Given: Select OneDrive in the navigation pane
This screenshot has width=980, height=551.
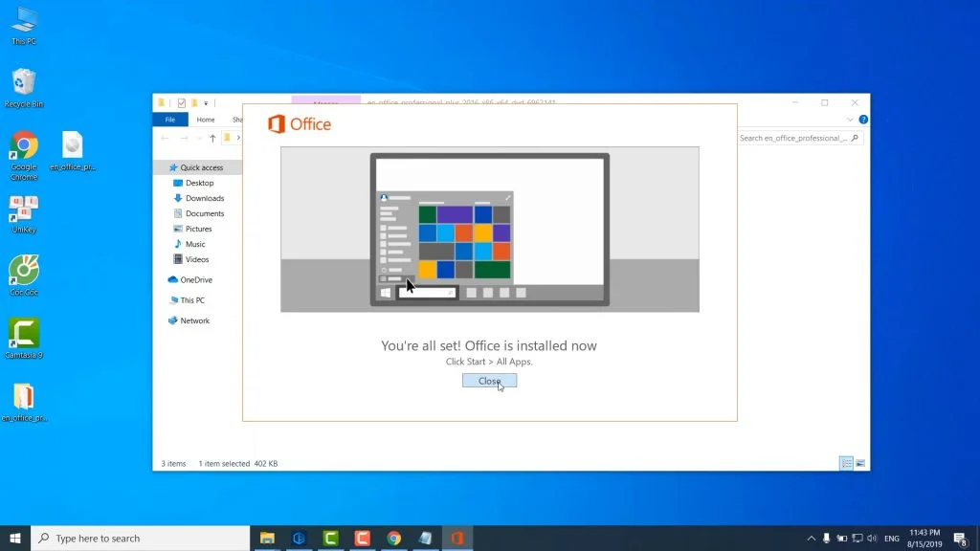Looking at the screenshot, I should [x=196, y=280].
